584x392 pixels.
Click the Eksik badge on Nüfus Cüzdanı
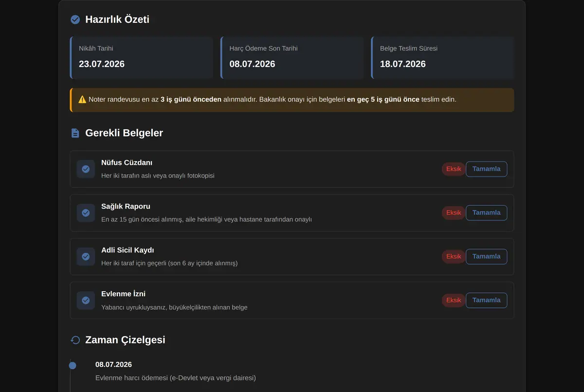[x=454, y=169]
